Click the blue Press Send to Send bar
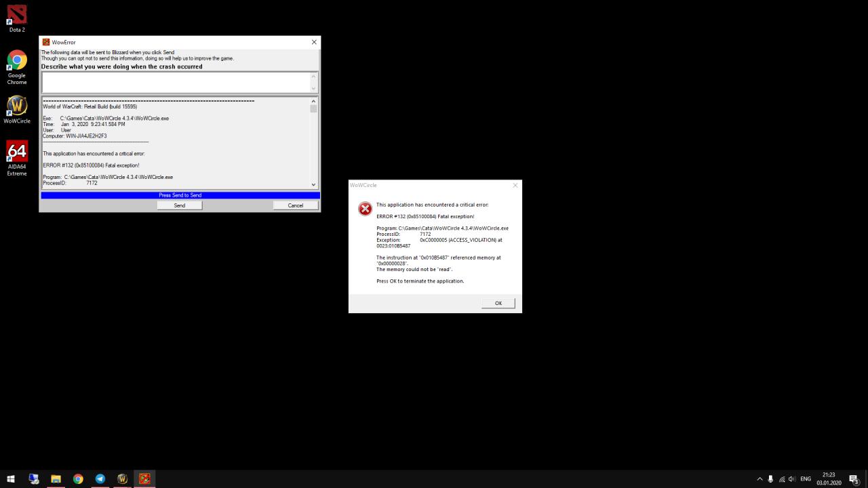This screenshot has height=488, width=868. click(x=180, y=195)
